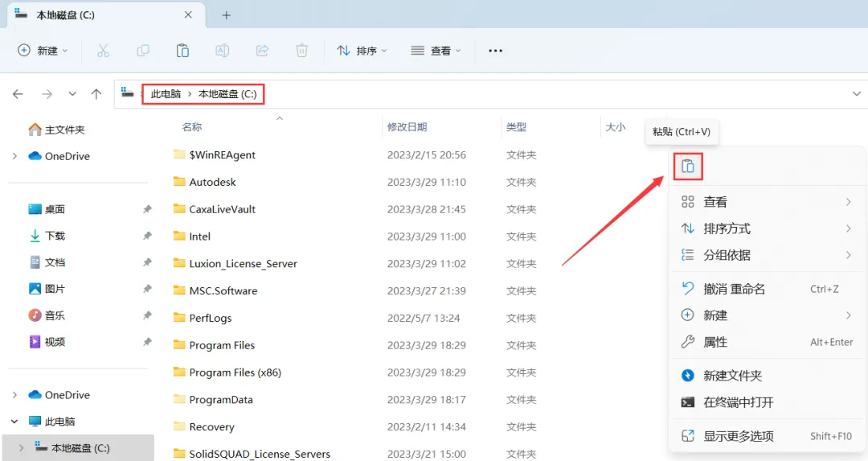The image size is (868, 461).
Task: Select the MSC.Software folder
Action: tap(223, 291)
